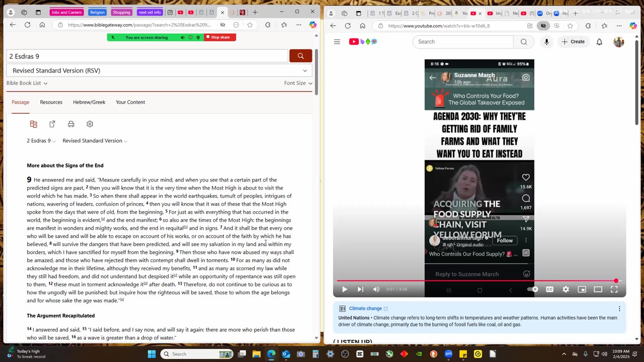
Task: Mute the YouTube player volume
Action: [x=376, y=289]
